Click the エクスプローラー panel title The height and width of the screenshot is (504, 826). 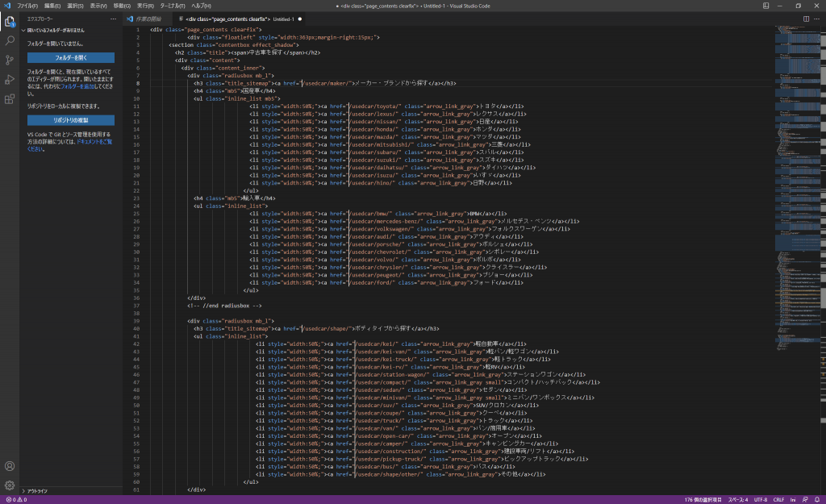[x=40, y=19]
